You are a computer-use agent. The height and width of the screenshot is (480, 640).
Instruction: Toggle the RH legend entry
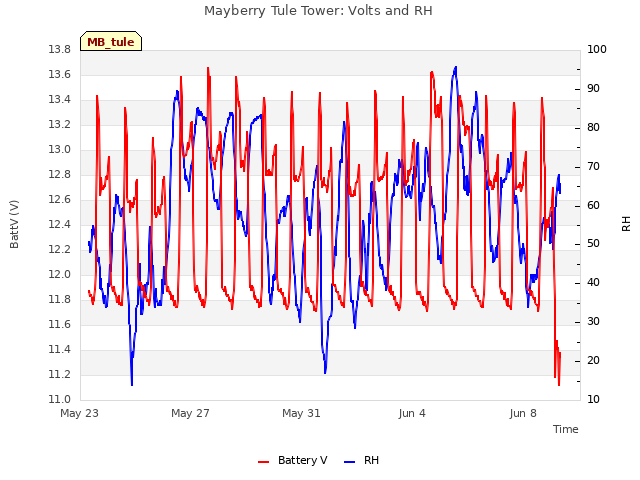pyautogui.click(x=362, y=460)
